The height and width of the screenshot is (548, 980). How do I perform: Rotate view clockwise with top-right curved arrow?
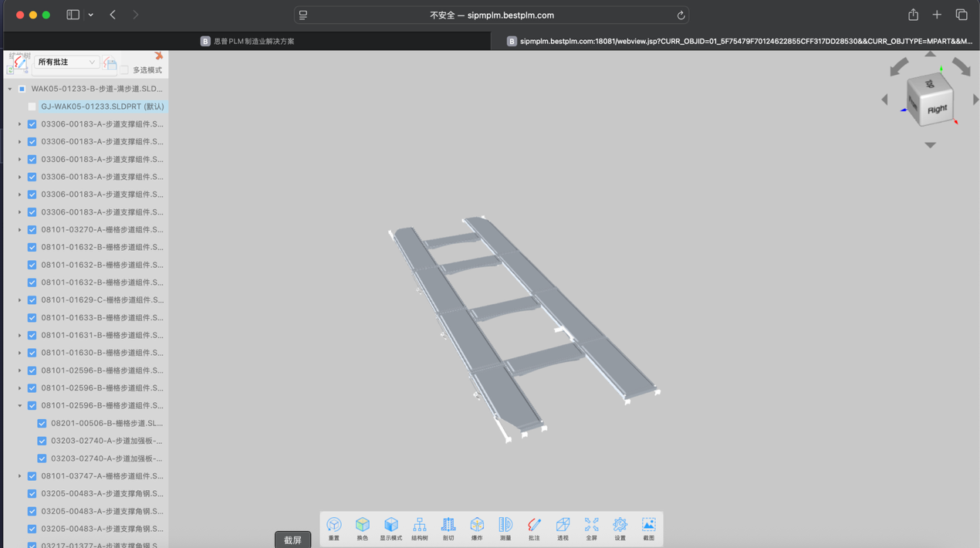pyautogui.click(x=961, y=67)
